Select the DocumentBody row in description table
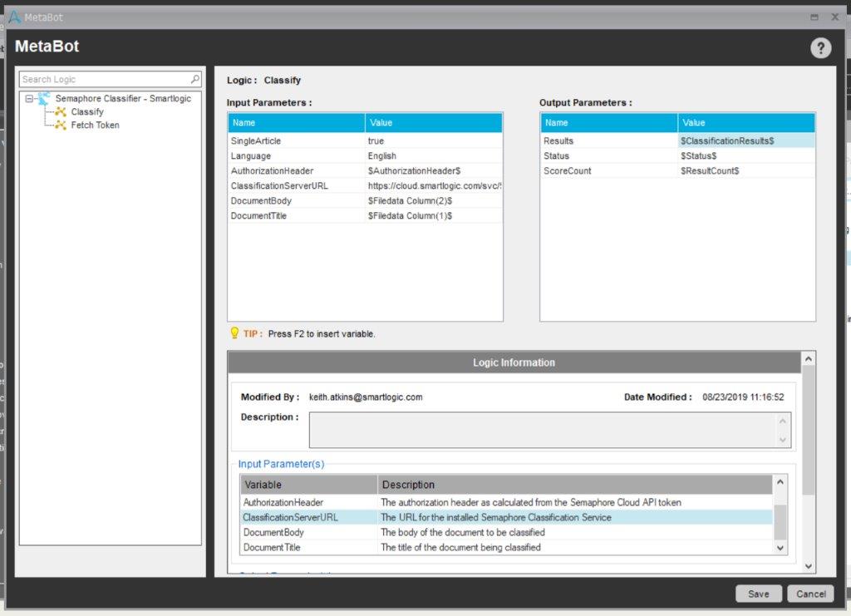Image resolution: width=851 pixels, height=616 pixels. pos(506,533)
